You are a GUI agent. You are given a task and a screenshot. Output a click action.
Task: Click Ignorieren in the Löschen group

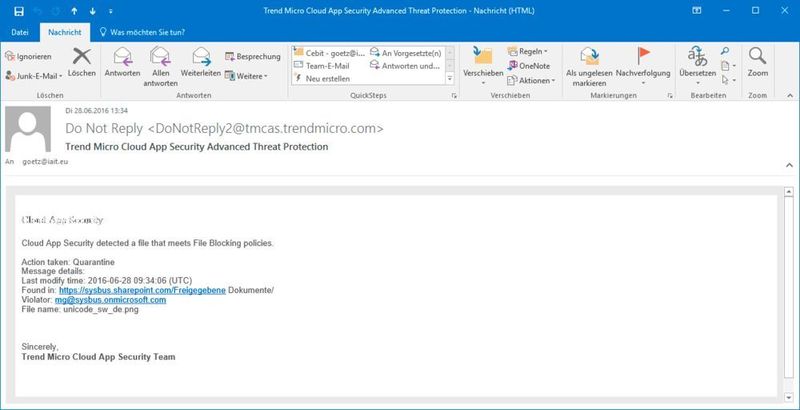(29, 57)
